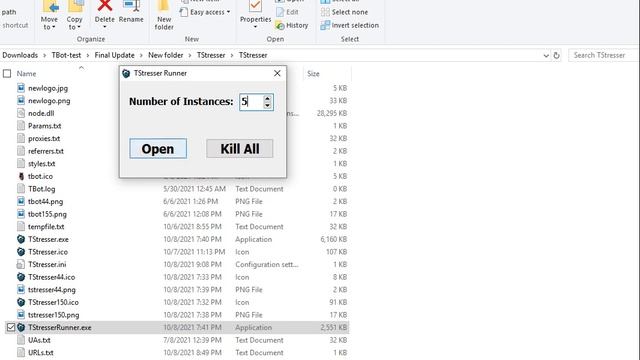Screen dimensions: 640x360
Task: Open the address bar history dropdown
Action: (546, 56)
